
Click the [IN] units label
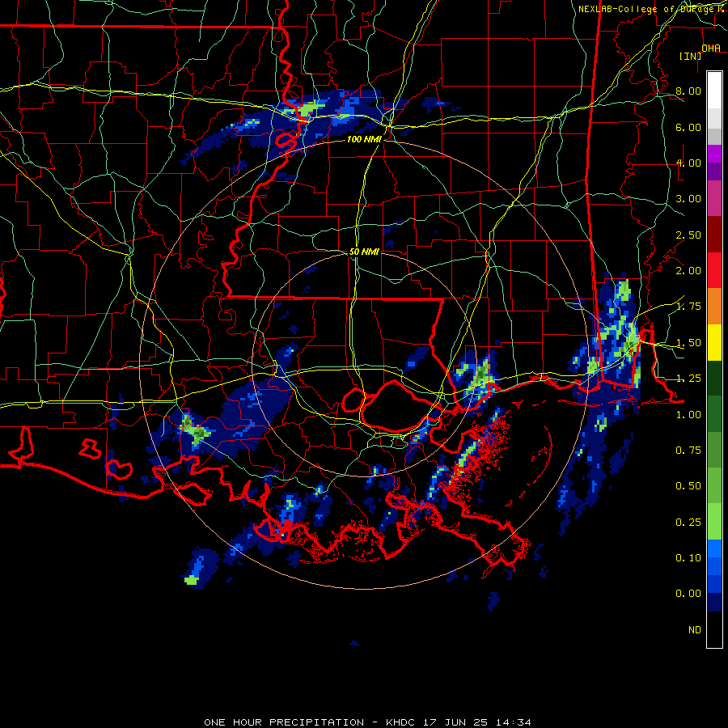click(690, 56)
